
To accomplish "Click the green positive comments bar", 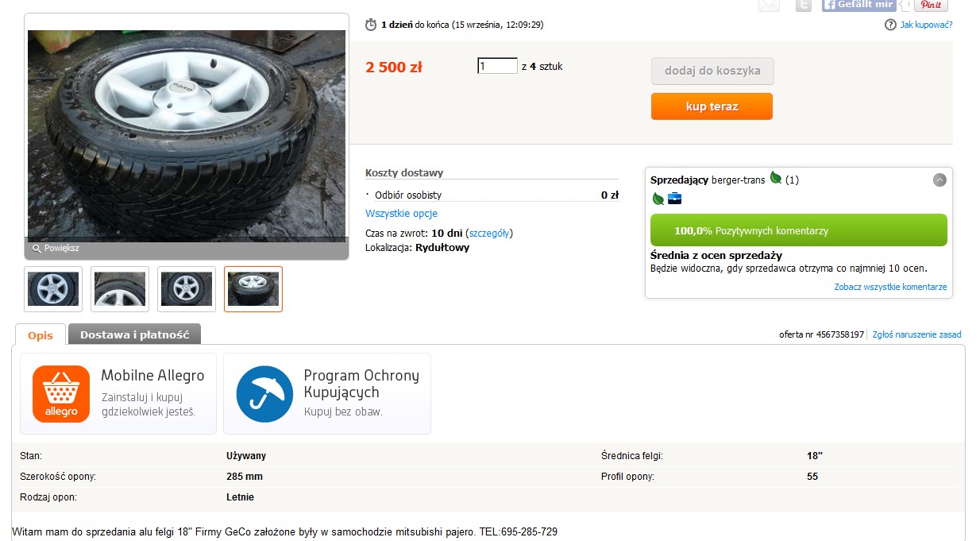I will pyautogui.click(x=798, y=230).
